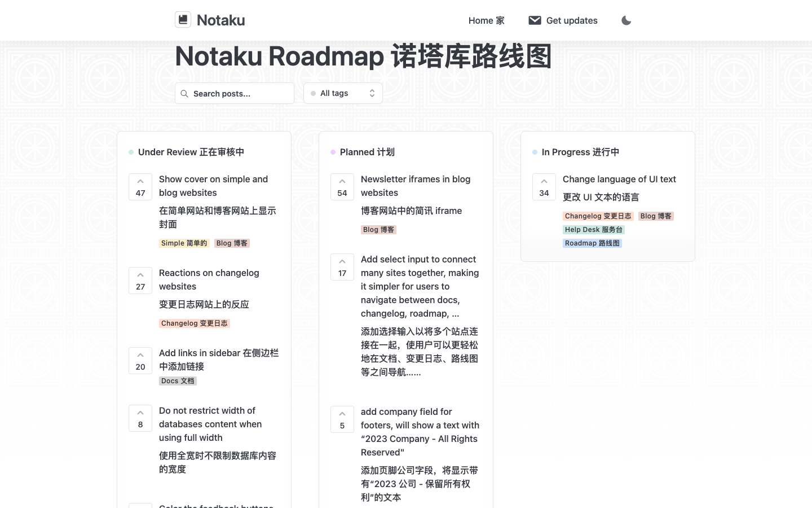812x508 pixels.
Task: Click the Docs 文档 tag
Action: pos(178,381)
